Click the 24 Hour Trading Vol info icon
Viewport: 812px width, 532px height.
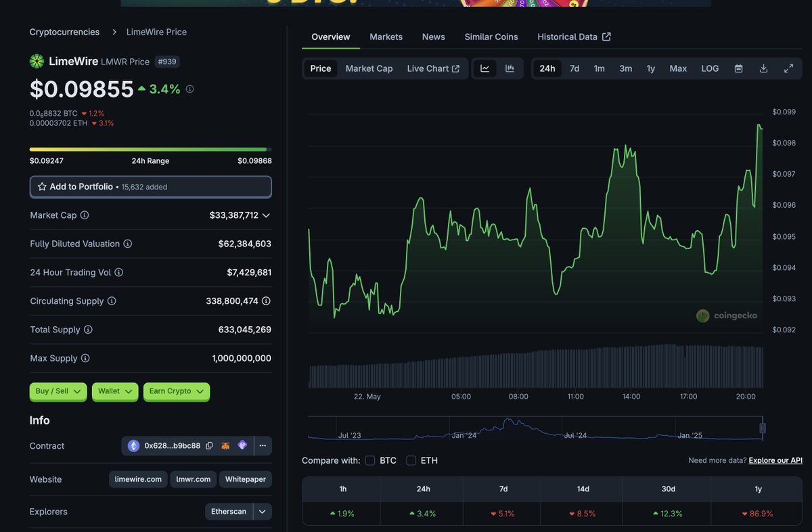(118, 272)
